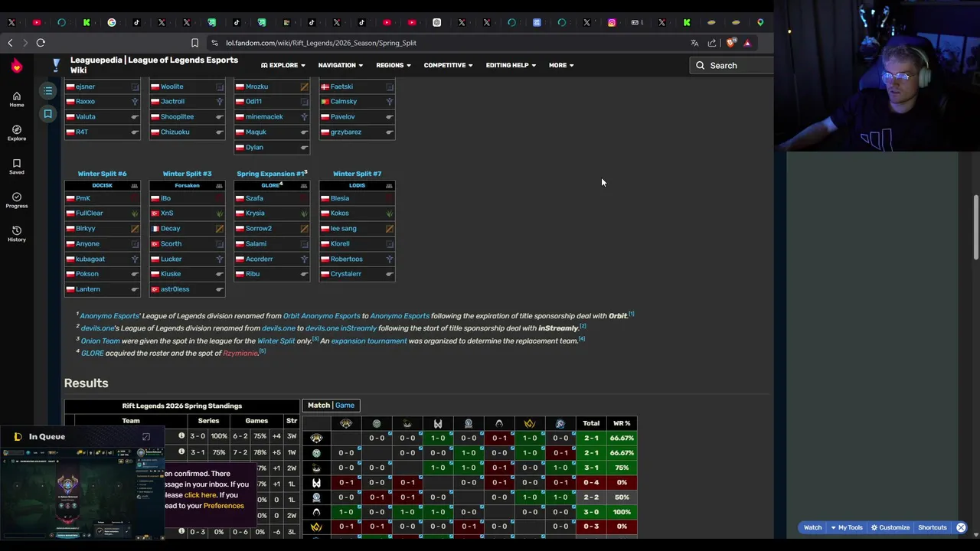Toggle the table of contents list icon
The height and width of the screenshot is (551, 980).
pos(47,91)
